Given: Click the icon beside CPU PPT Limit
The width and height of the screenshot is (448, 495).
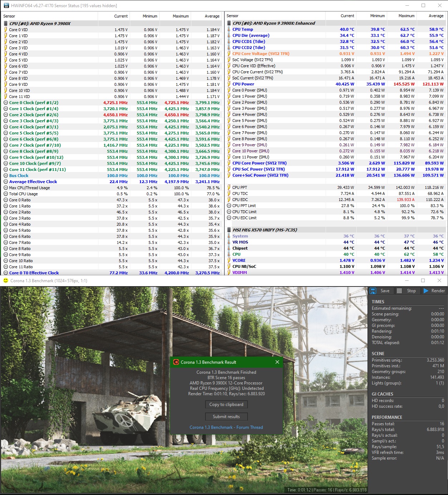Looking at the screenshot, I should coord(229,206).
